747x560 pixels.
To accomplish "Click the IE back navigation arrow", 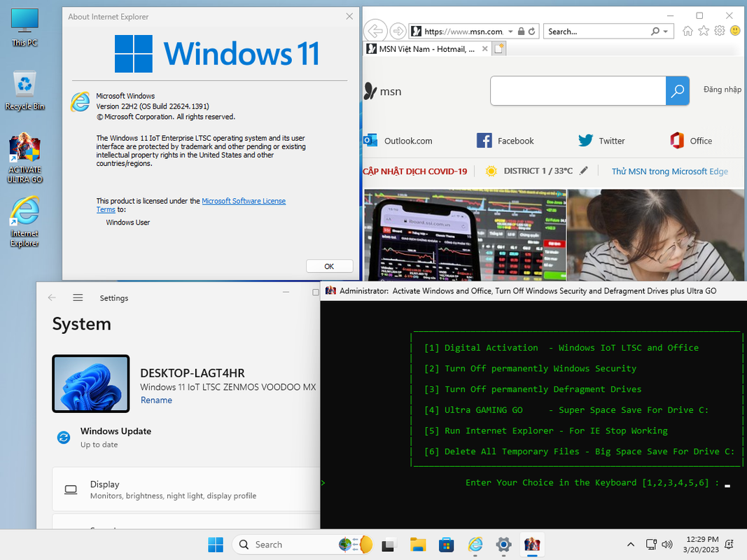I will [x=376, y=31].
